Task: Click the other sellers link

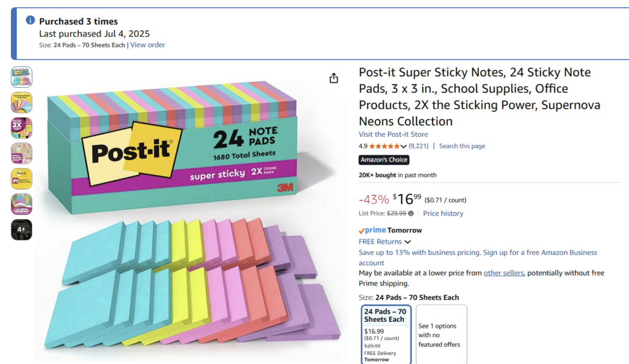Action: pyautogui.click(x=504, y=273)
